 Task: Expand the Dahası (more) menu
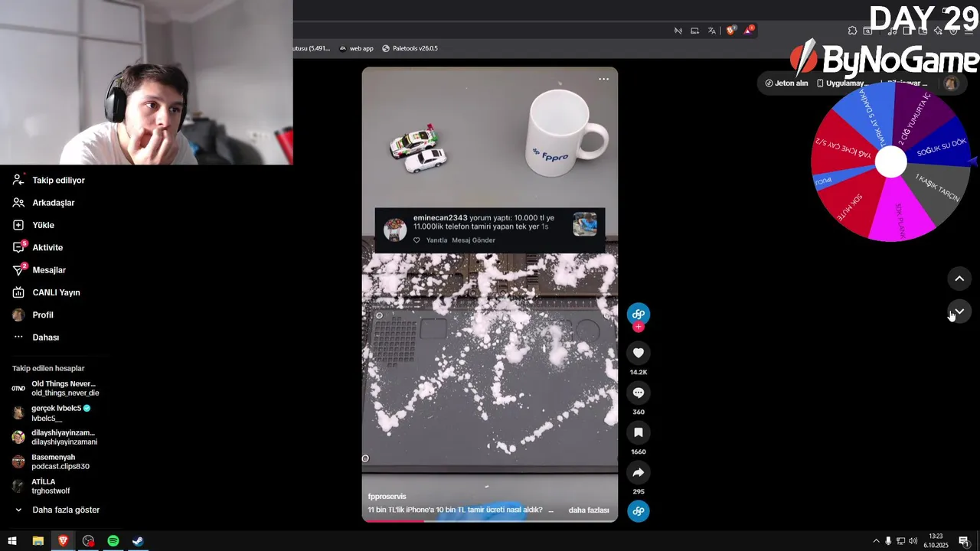36,337
